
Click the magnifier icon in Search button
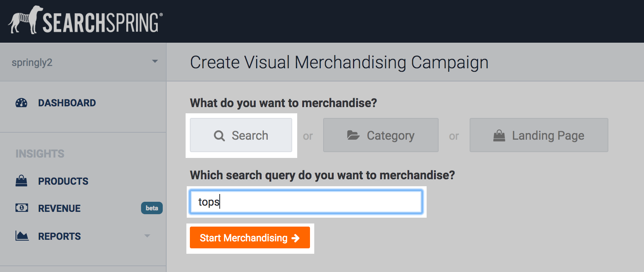pos(219,136)
